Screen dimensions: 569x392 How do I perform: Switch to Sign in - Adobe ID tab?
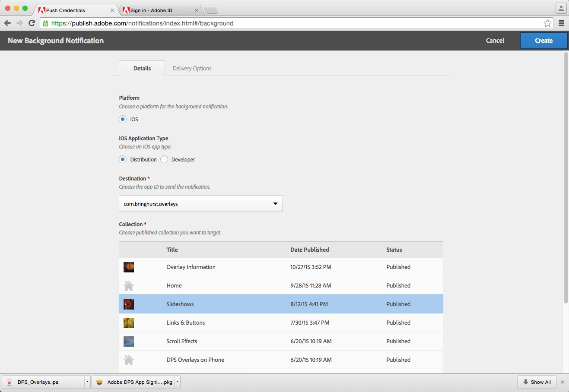(160, 10)
